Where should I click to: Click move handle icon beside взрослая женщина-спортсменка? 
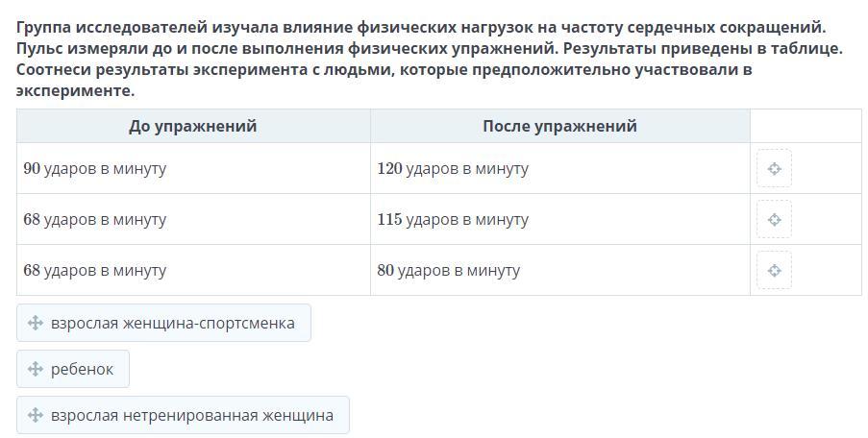(36, 323)
